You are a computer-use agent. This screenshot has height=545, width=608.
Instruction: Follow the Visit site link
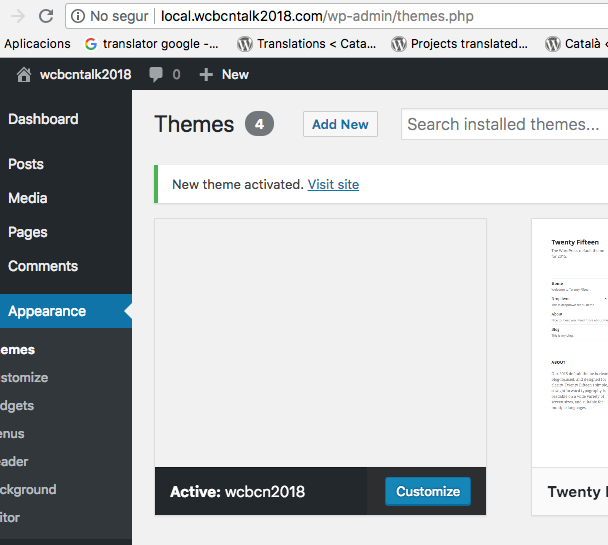pos(333,185)
